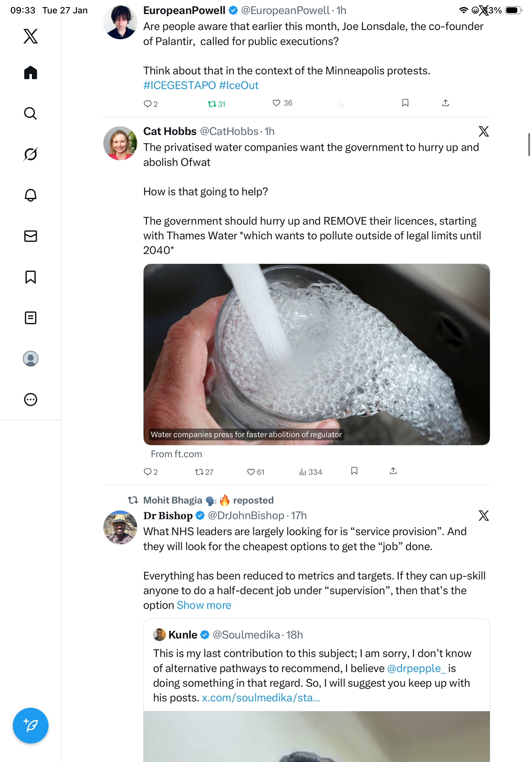Open Notifications bell in sidebar

[31, 195]
